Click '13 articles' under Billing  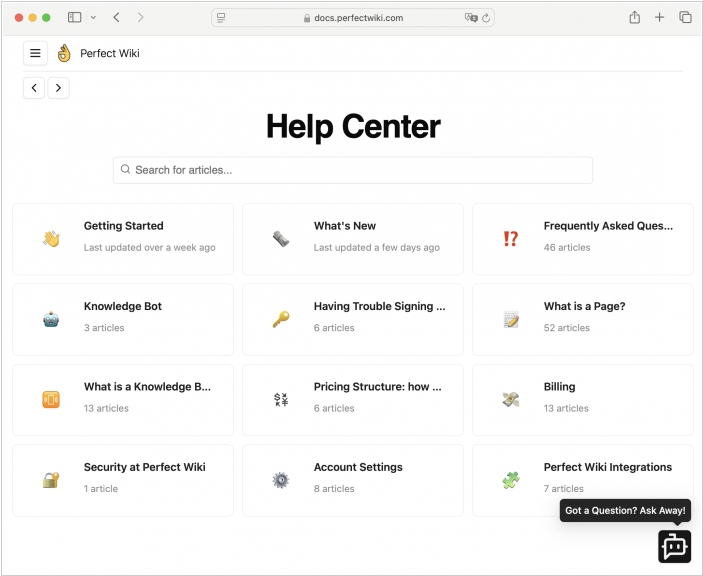[x=566, y=408]
